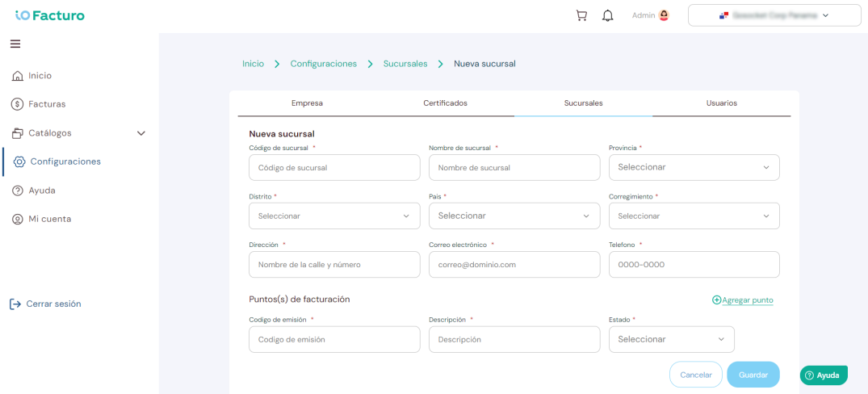Viewport: 868px width, 394px height.
Task: Open the company selector dropdown
Action: click(774, 15)
